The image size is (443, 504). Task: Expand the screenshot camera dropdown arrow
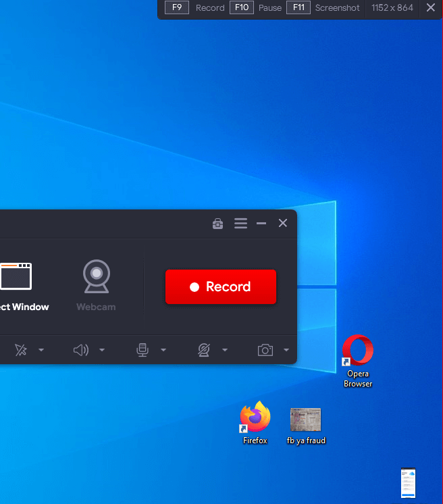[x=286, y=350]
